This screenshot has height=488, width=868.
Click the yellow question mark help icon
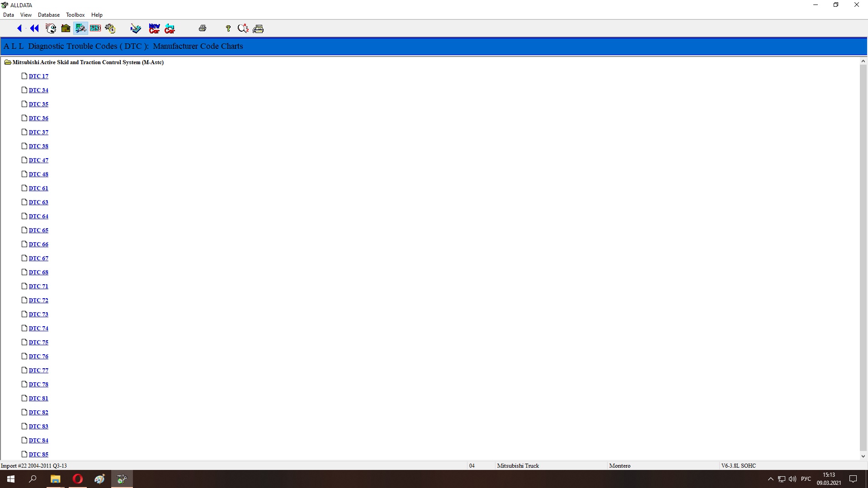coord(228,28)
